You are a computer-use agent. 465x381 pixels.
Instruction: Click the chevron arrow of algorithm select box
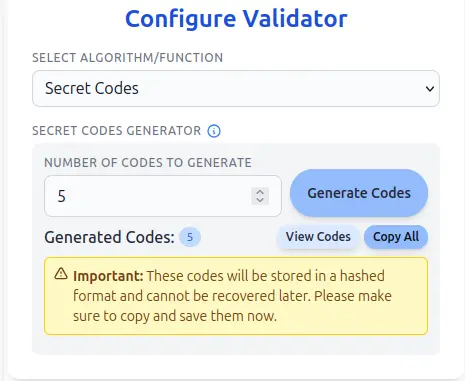[x=430, y=89]
